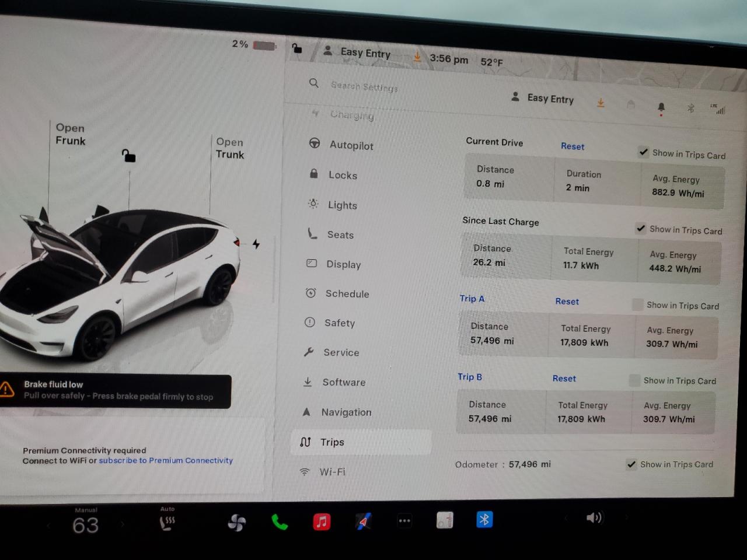Open the Phone app in dock
Viewport: 747px width, 560px height.
pos(280,521)
